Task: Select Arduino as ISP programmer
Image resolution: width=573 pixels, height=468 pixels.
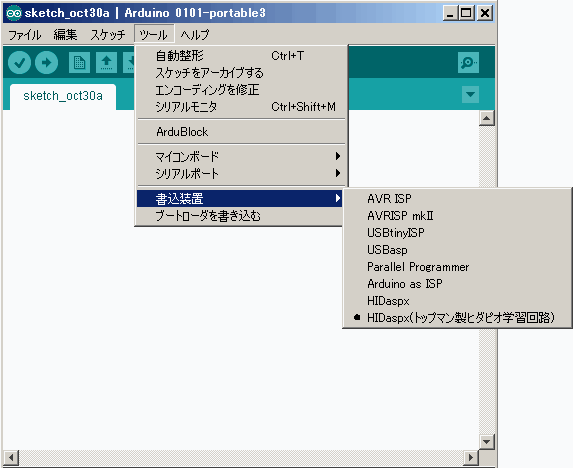Action: [x=405, y=284]
